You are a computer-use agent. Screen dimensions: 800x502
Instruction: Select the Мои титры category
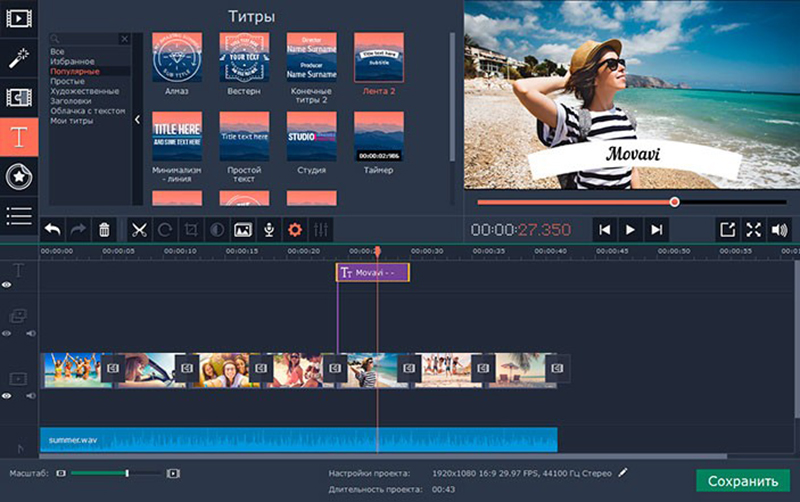(x=71, y=121)
